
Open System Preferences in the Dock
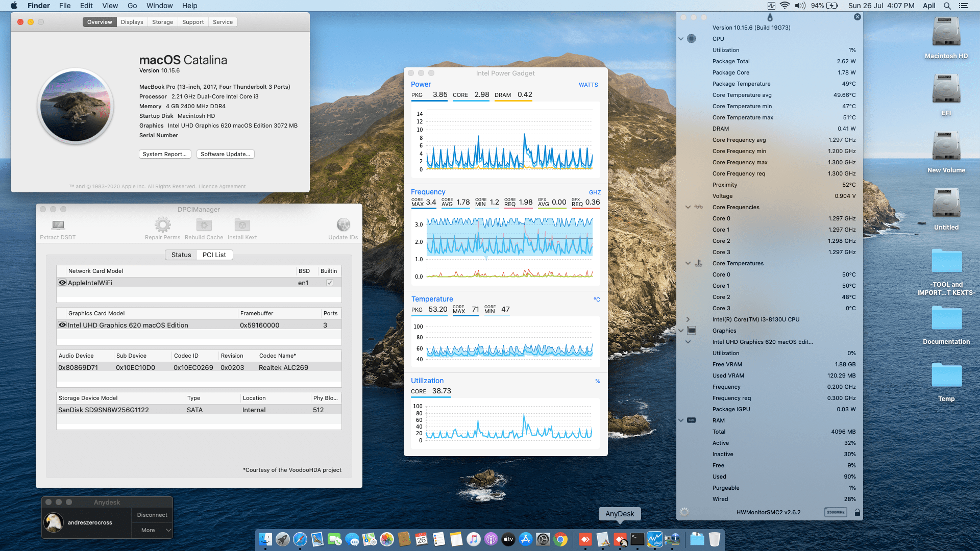click(x=543, y=539)
